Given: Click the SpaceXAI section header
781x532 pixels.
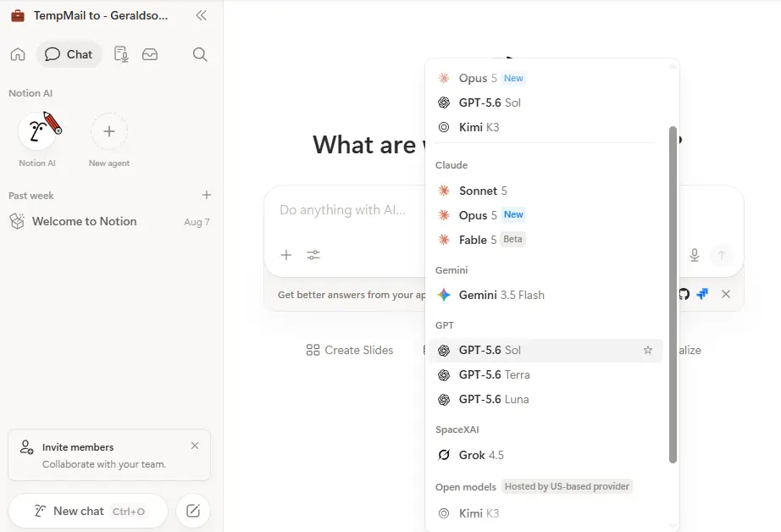Looking at the screenshot, I should pos(457,429).
